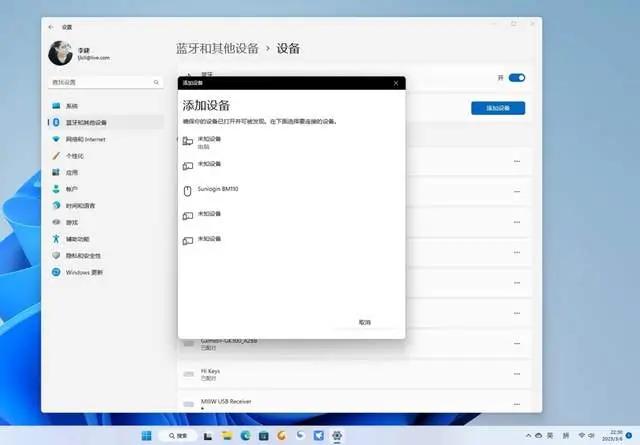Select Sunlogin BM110 in the device list
Image resolution: width=640 pixels, height=445 pixels.
(x=291, y=190)
